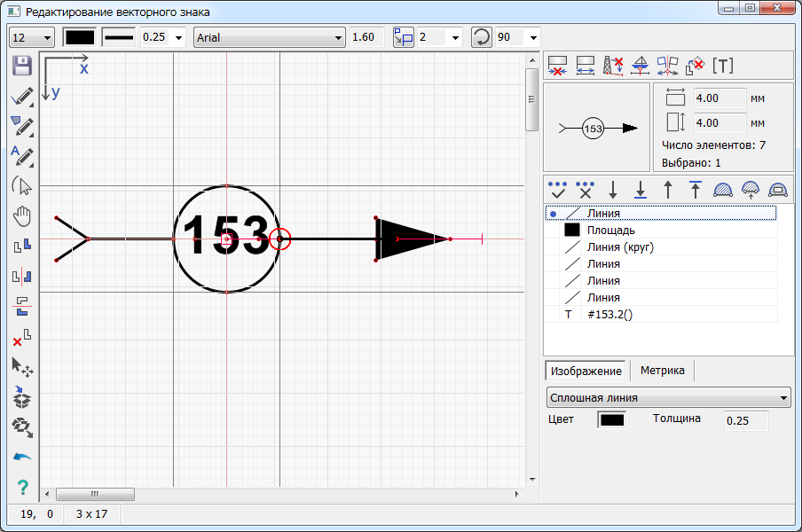Click the black Цвет color swatch
802x532 pixels.
(611, 419)
